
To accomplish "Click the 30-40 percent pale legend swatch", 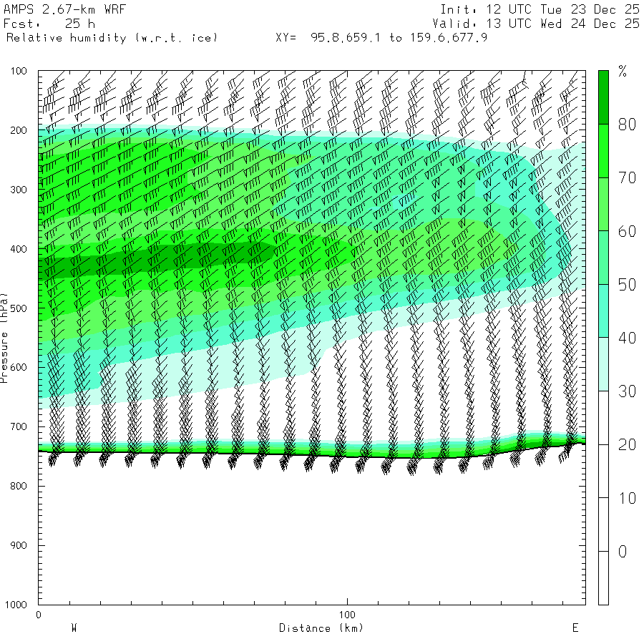I will pos(603,364).
